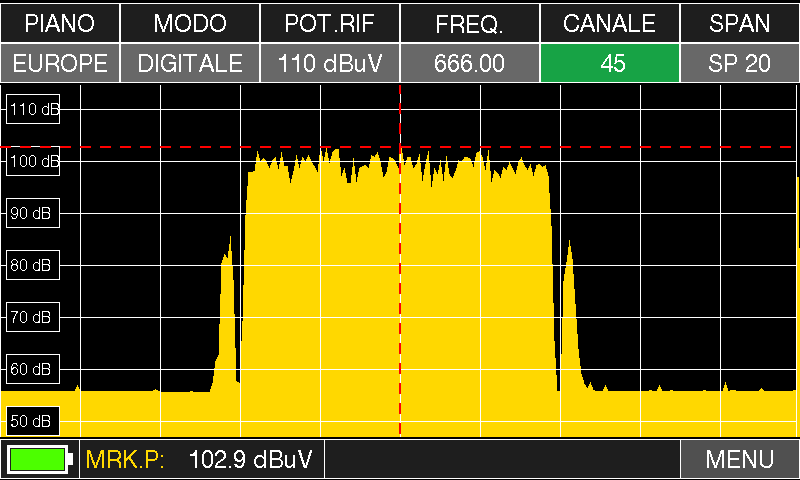Change the EUROPE channel plan value
The height and width of the screenshot is (480, 800).
(x=60, y=63)
